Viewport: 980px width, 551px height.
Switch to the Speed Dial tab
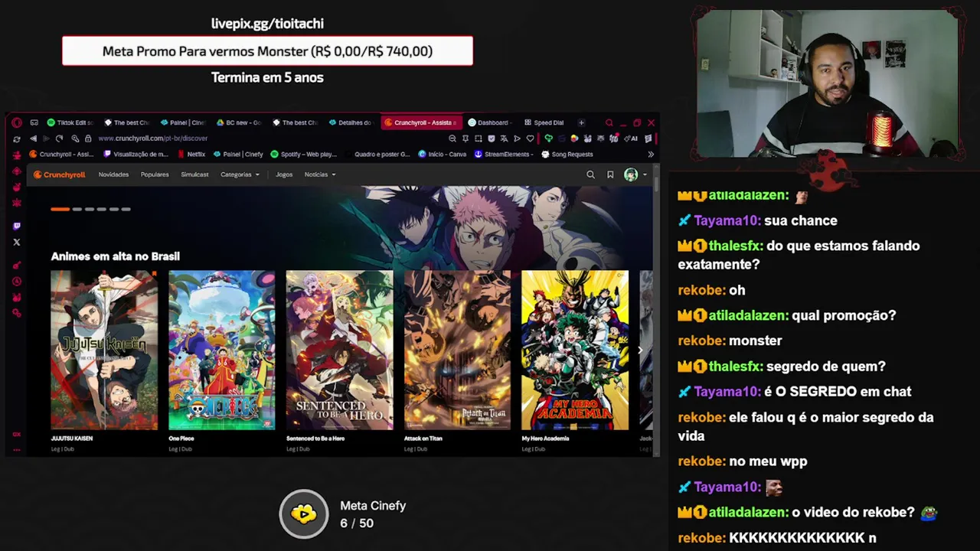pyautogui.click(x=545, y=122)
